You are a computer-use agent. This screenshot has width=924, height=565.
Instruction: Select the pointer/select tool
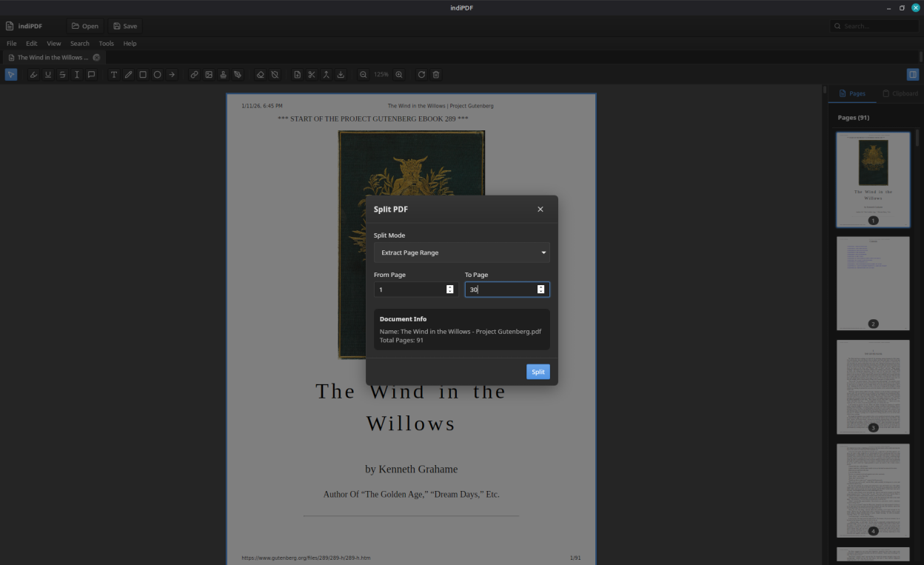[x=11, y=75]
